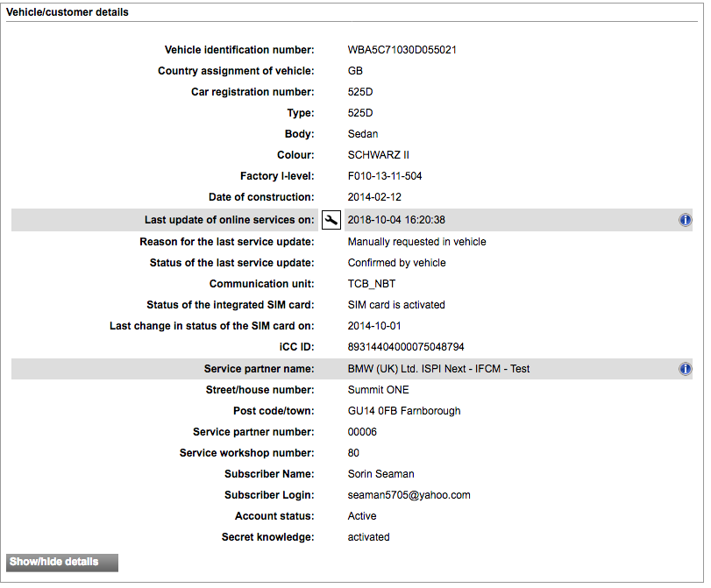
Task: Select 'SIM card is activated' text
Action: [396, 305]
